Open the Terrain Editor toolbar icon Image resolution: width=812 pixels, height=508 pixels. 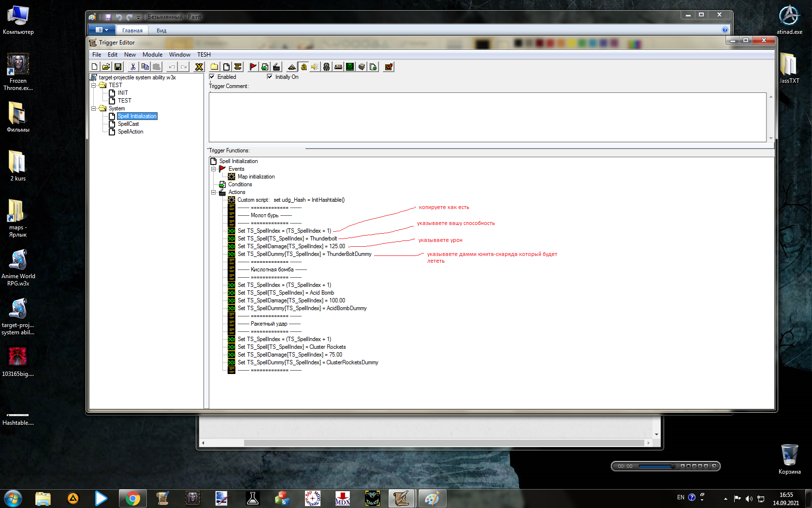[291, 67]
